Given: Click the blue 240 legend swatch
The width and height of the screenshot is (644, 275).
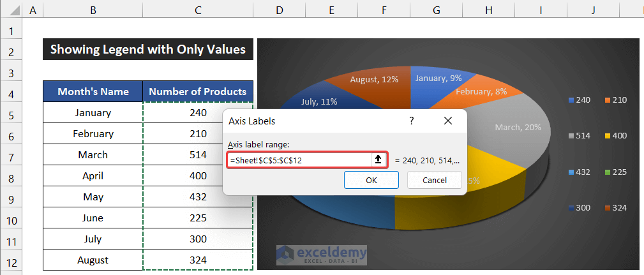Looking at the screenshot, I should pos(571,100).
